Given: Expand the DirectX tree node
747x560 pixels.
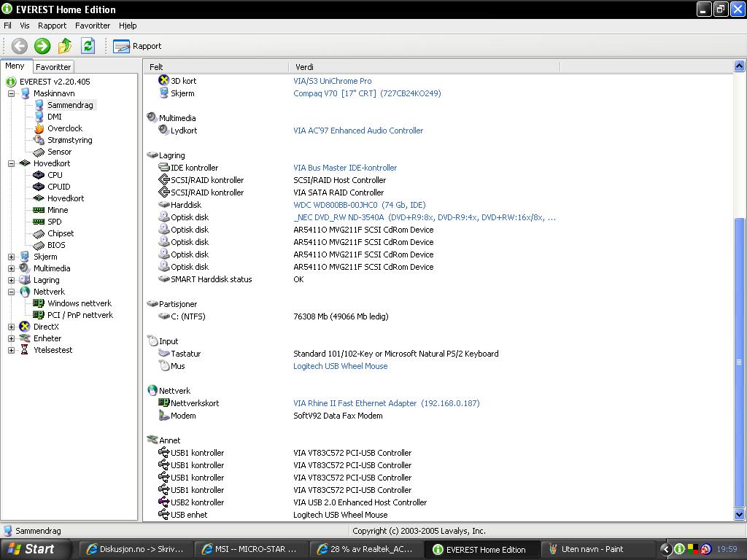Looking at the screenshot, I should (x=11, y=327).
